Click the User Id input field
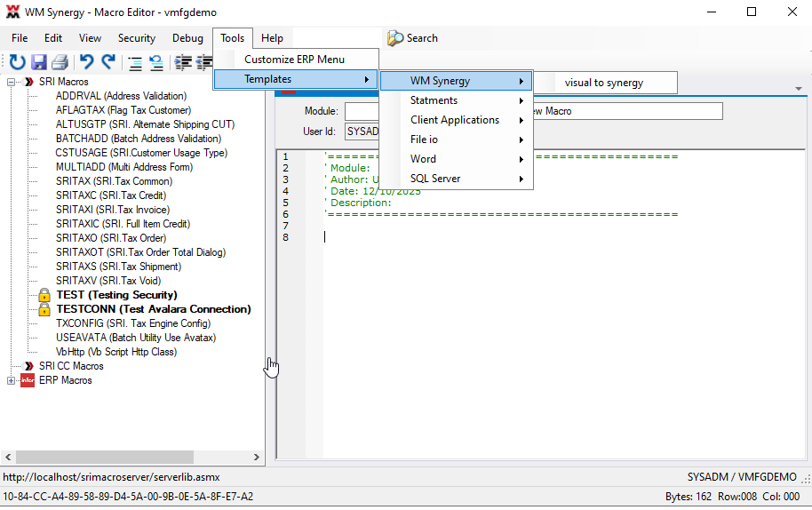Image resolution: width=812 pixels, height=510 pixels. tap(362, 131)
